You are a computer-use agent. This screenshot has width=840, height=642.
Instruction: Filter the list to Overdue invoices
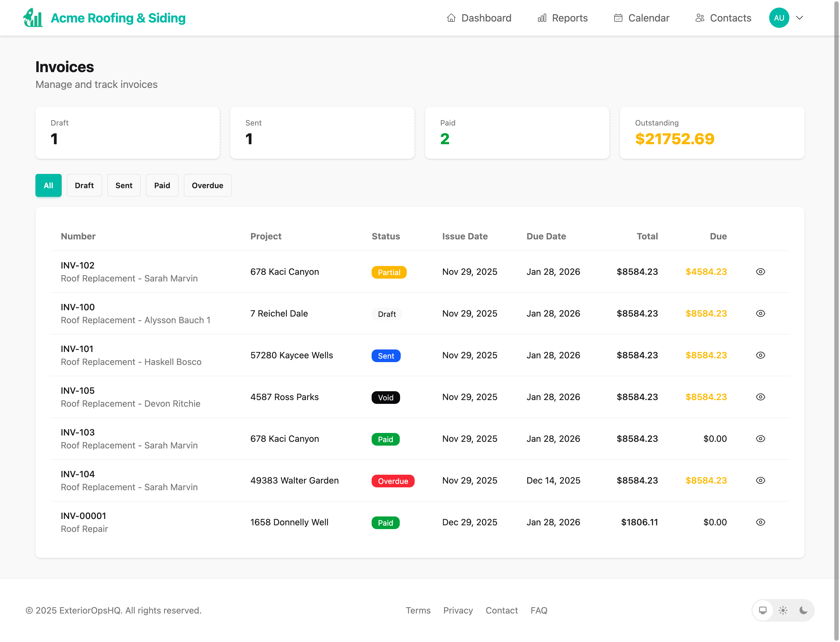[x=207, y=185]
